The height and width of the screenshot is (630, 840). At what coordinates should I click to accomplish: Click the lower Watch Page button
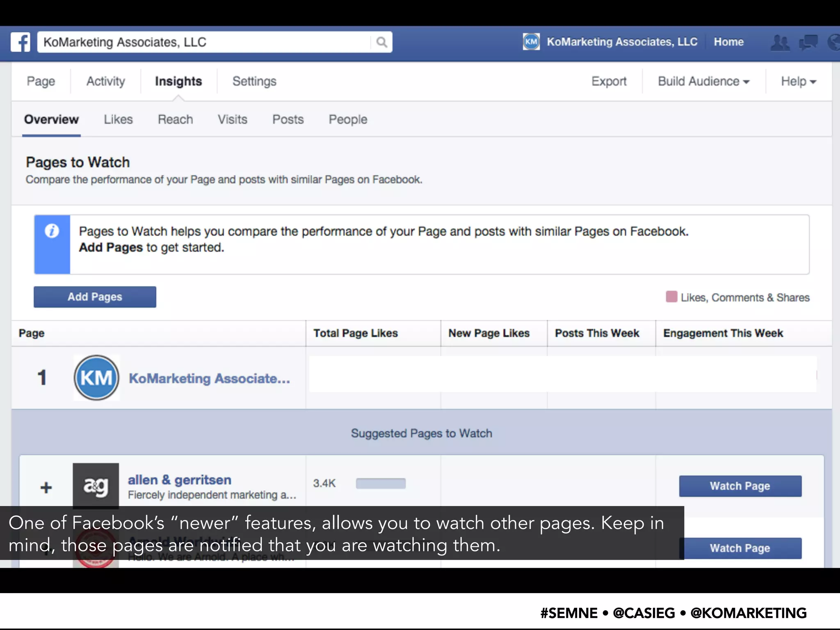(x=740, y=548)
